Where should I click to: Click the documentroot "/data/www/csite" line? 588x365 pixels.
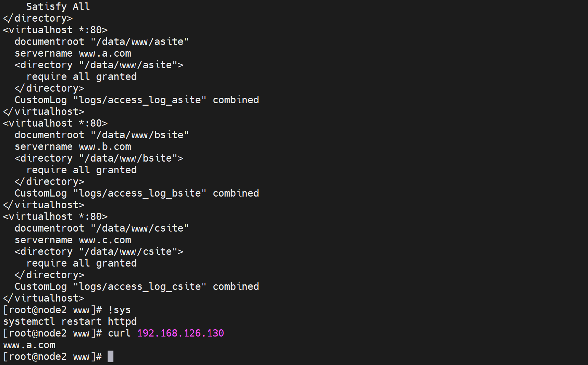(101, 228)
